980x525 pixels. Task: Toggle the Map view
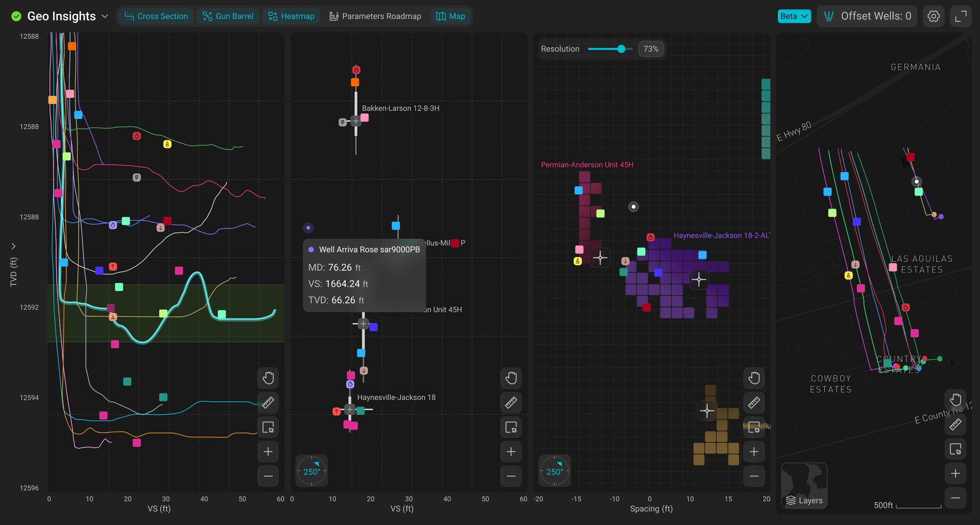tap(451, 16)
